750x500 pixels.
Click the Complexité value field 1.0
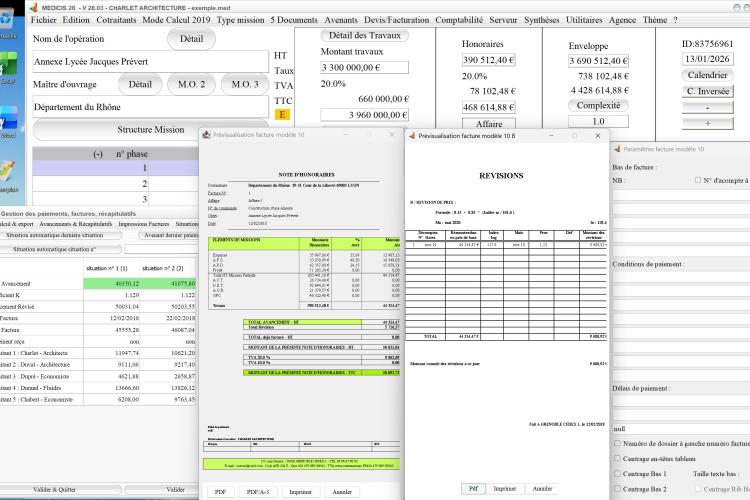click(x=598, y=122)
